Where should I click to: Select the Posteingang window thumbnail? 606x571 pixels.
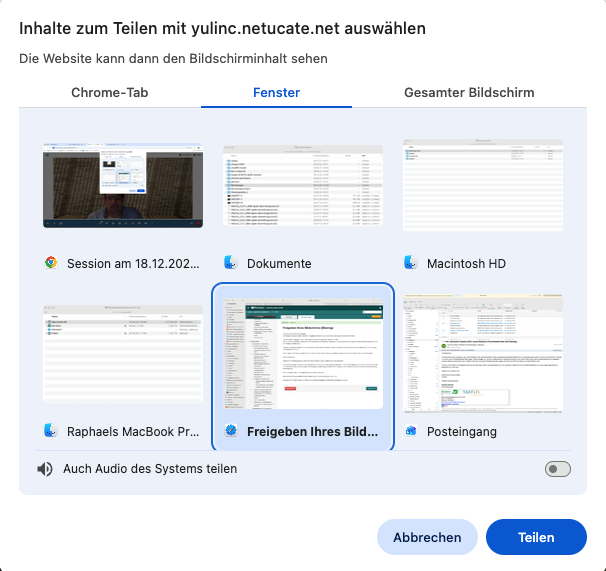click(x=483, y=353)
